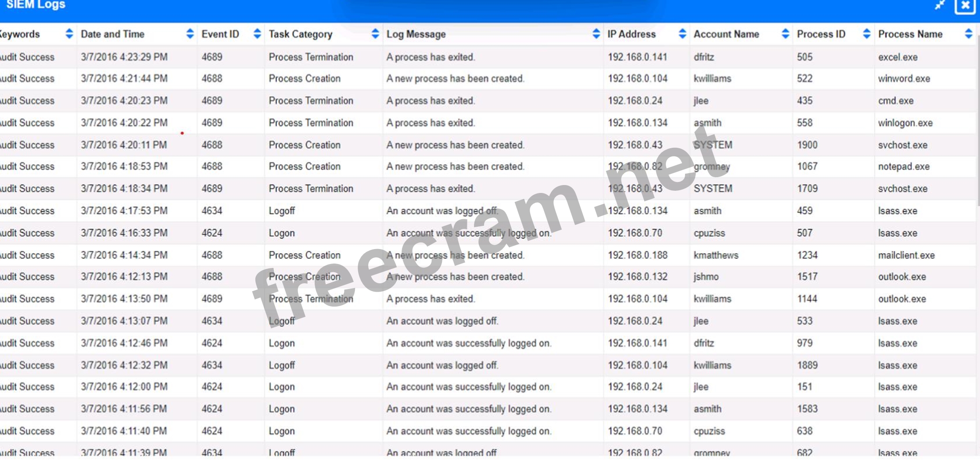The width and height of the screenshot is (980, 460).
Task: Click the Keywords column sort arrows
Action: coord(69,34)
